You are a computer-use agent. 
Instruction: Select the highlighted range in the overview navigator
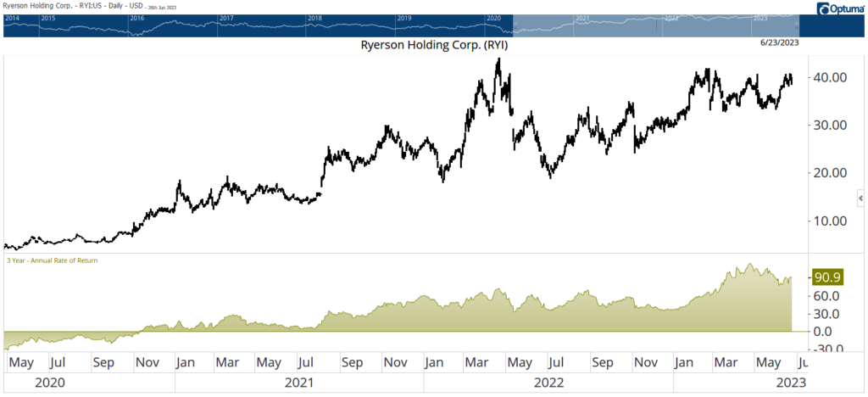click(656, 26)
